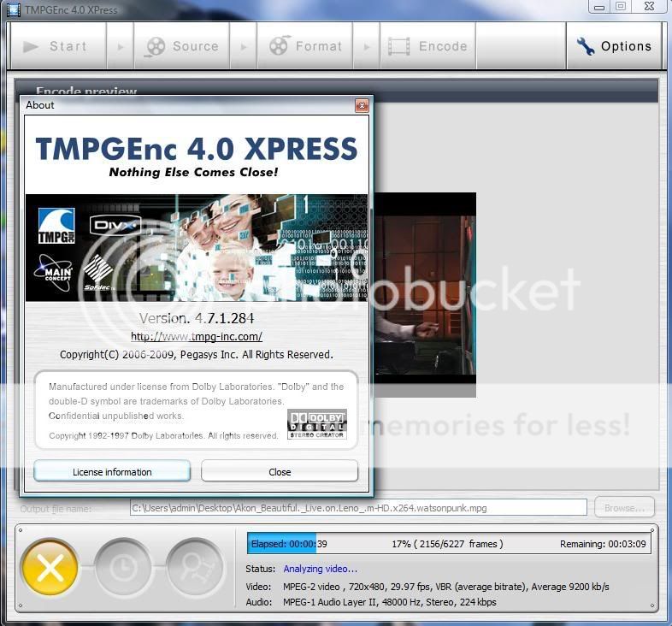Click the output file name field

(x=358, y=508)
